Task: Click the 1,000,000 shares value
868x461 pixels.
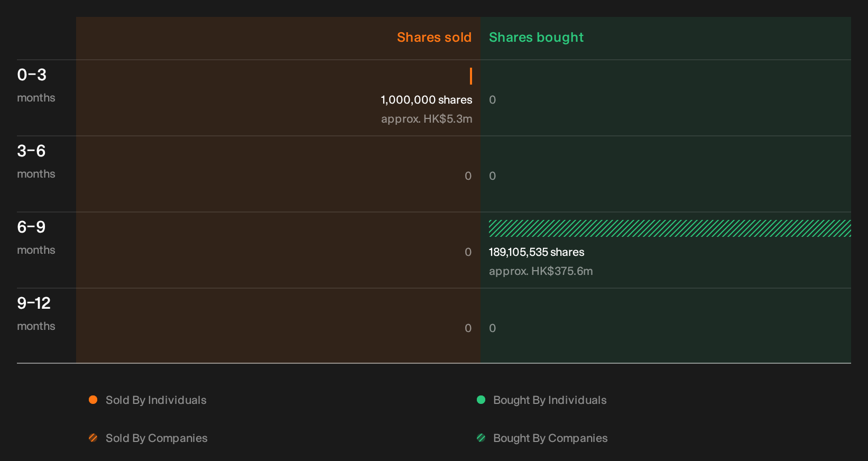Action: pos(427,100)
